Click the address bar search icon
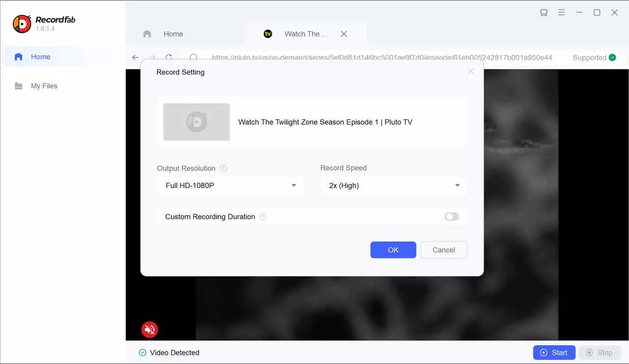Screen dimensions: 629x364 pyautogui.click(x=194, y=57)
